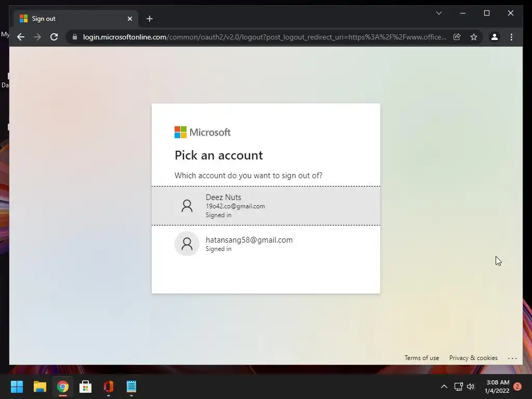This screenshot has width=532, height=399.
Task: Open a new browser tab
Action: click(x=149, y=19)
